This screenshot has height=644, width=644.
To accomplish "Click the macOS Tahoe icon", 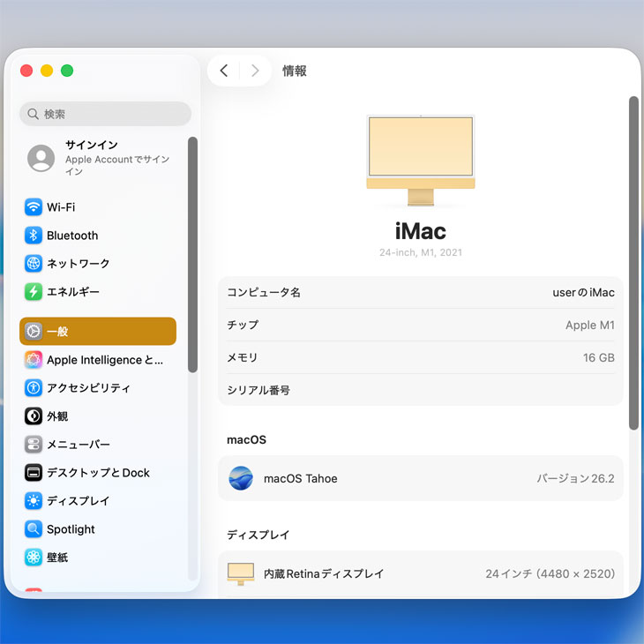I will coord(241,478).
